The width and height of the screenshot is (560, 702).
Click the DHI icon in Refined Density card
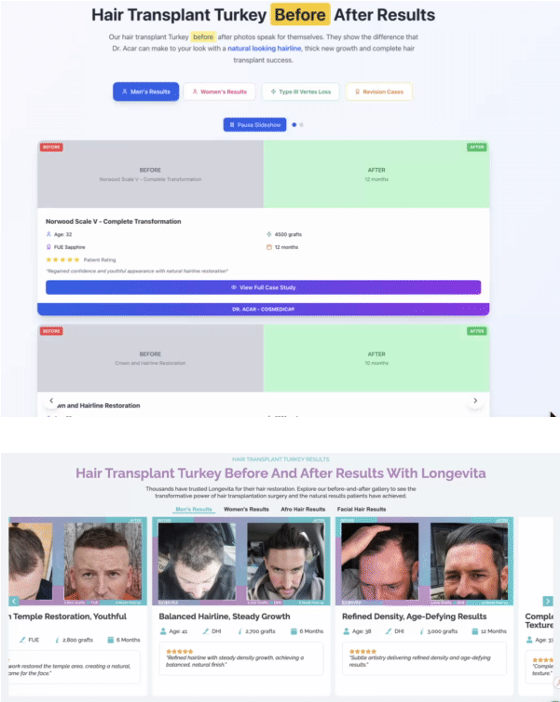point(389,631)
